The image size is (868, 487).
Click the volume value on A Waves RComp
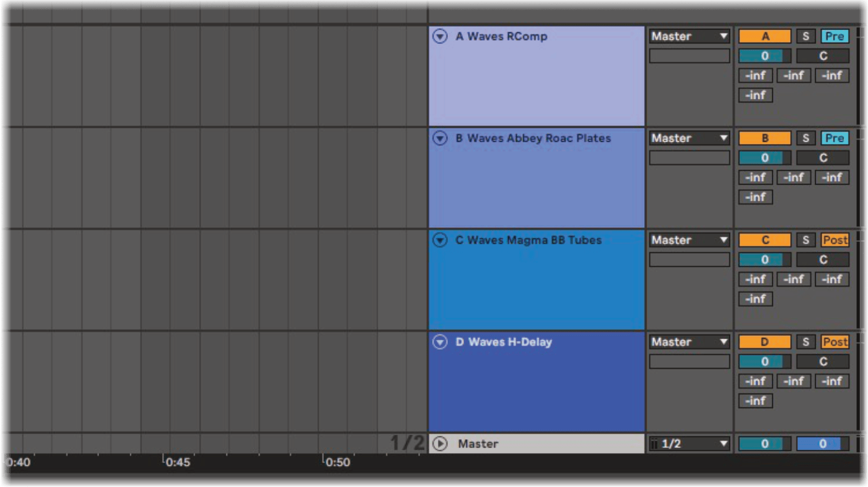point(765,56)
